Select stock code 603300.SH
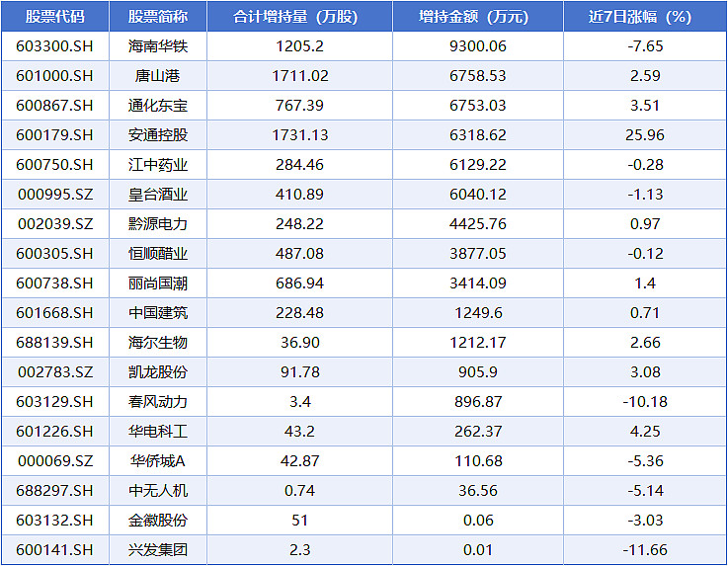The width and height of the screenshot is (728, 566). click(x=54, y=46)
